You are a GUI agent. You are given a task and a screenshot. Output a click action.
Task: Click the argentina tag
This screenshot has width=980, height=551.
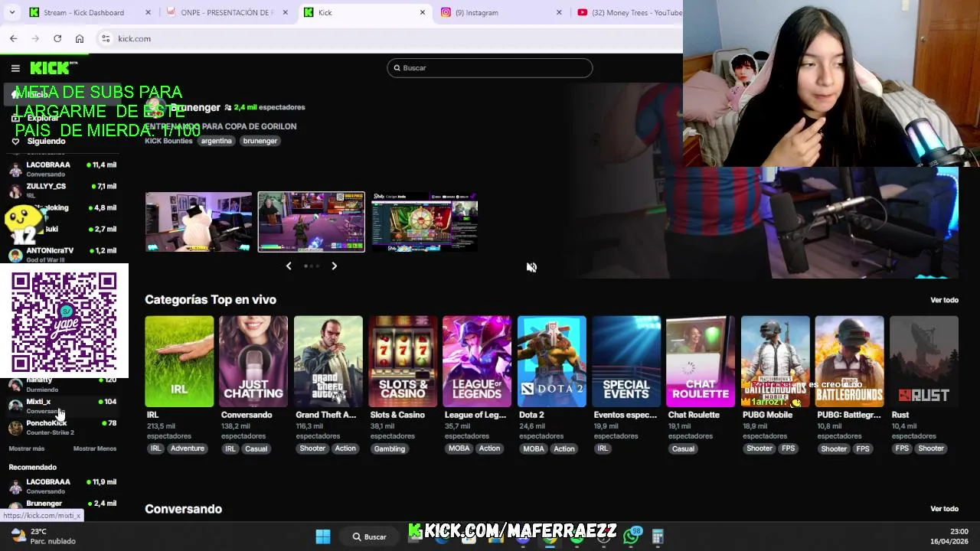tap(216, 141)
